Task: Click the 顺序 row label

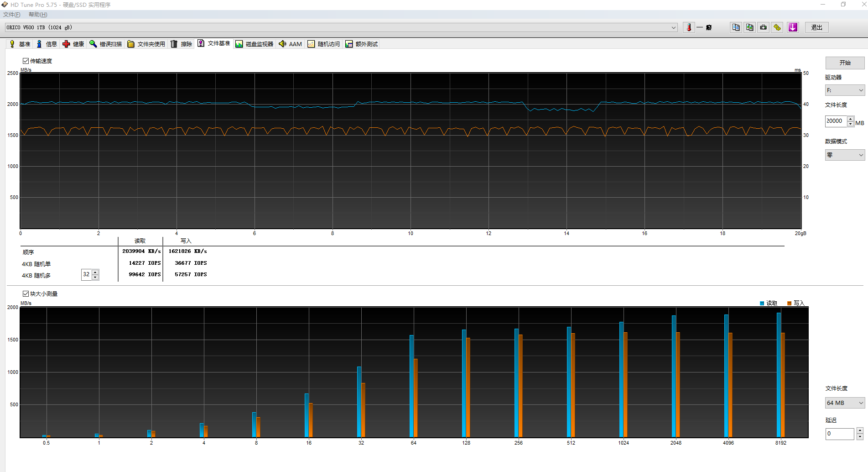Action: pos(28,252)
